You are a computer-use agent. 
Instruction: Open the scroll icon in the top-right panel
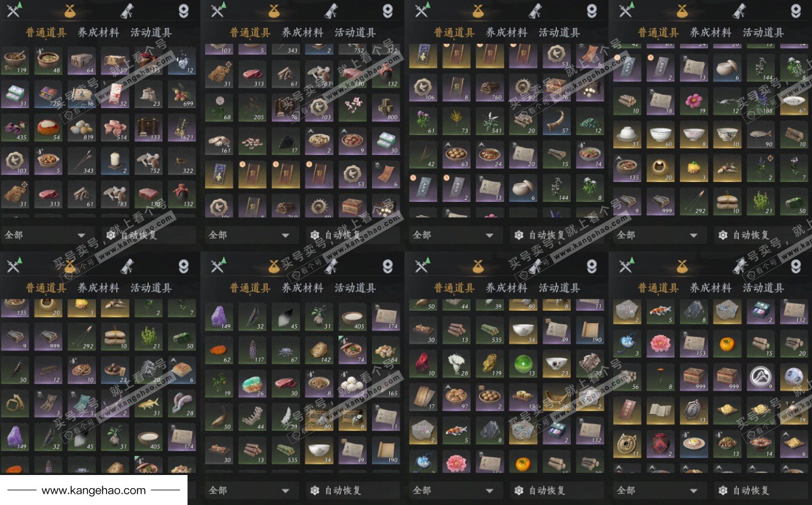[740, 11]
